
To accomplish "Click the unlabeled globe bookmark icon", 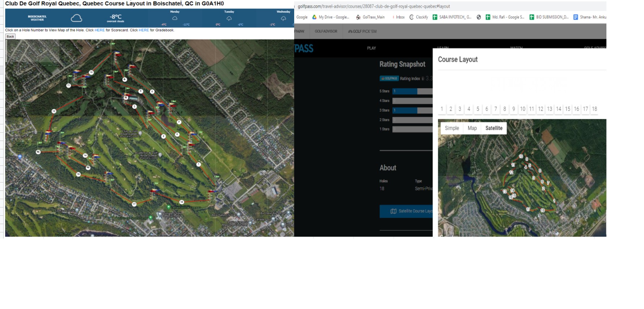I will coord(479,17).
